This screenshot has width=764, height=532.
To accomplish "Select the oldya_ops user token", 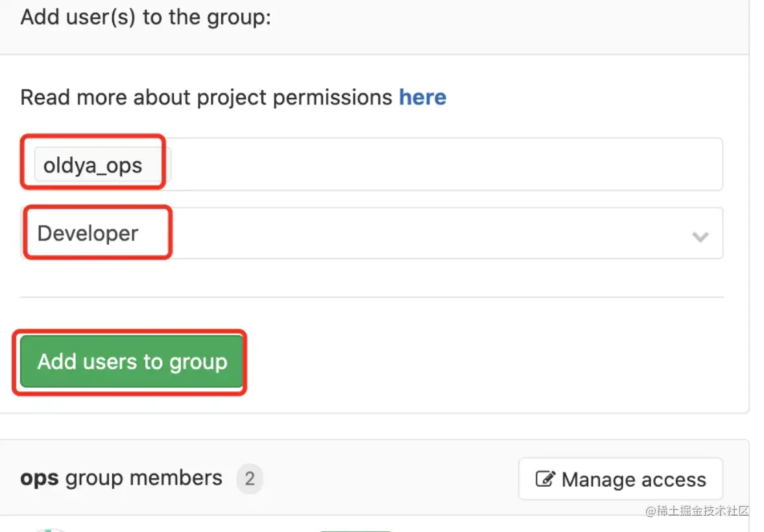I will coord(93,165).
